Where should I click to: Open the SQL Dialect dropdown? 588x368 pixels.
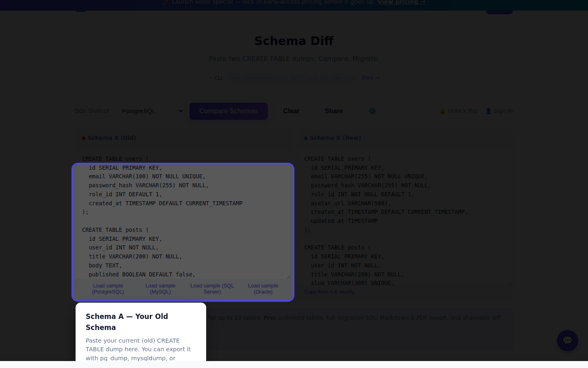point(151,111)
